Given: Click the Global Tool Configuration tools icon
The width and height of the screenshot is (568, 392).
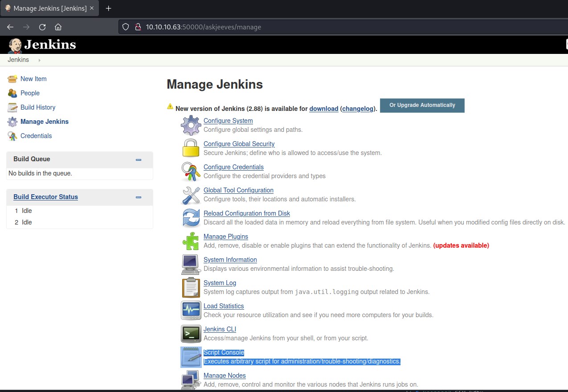Looking at the screenshot, I should [x=191, y=195].
